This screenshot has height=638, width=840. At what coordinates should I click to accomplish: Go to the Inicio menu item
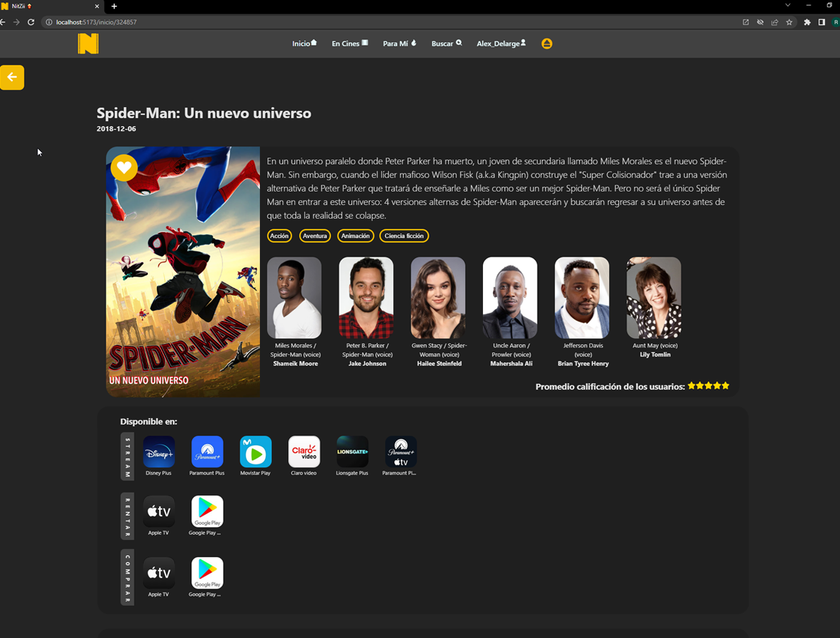pyautogui.click(x=304, y=43)
